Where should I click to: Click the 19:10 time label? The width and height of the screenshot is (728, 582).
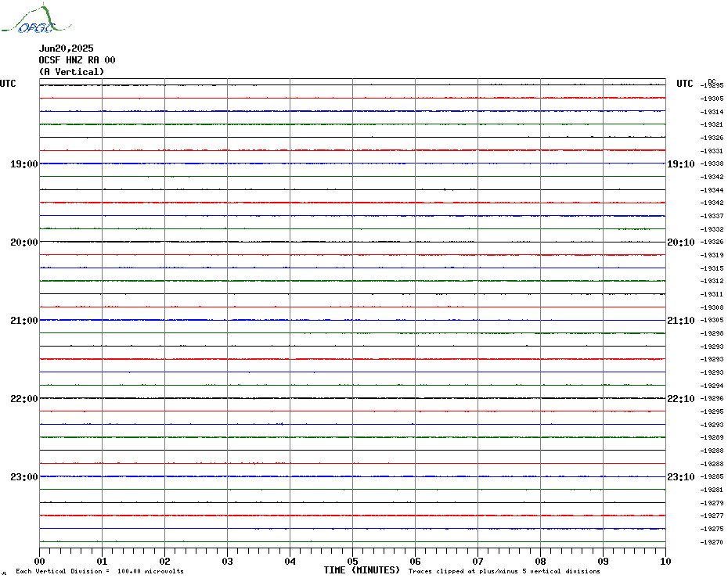click(x=681, y=164)
